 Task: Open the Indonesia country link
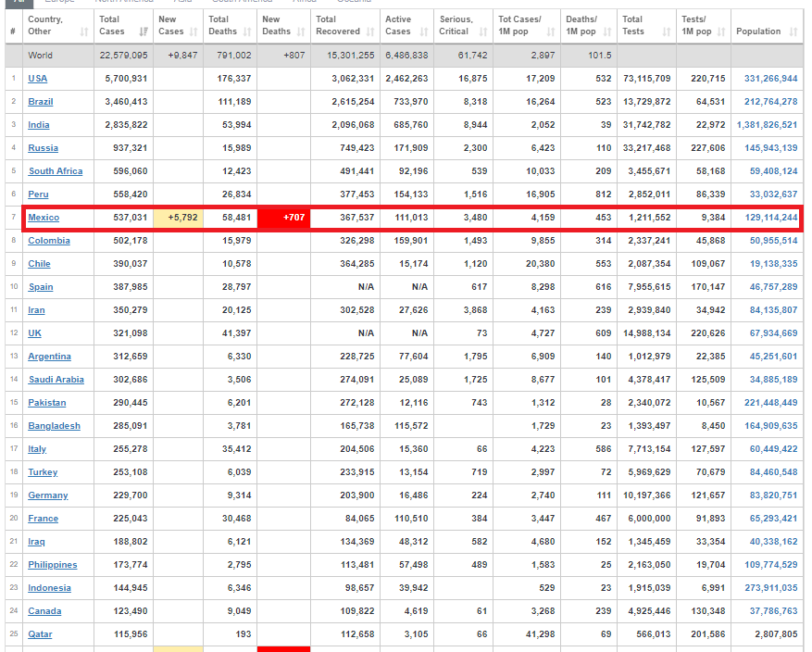click(49, 588)
